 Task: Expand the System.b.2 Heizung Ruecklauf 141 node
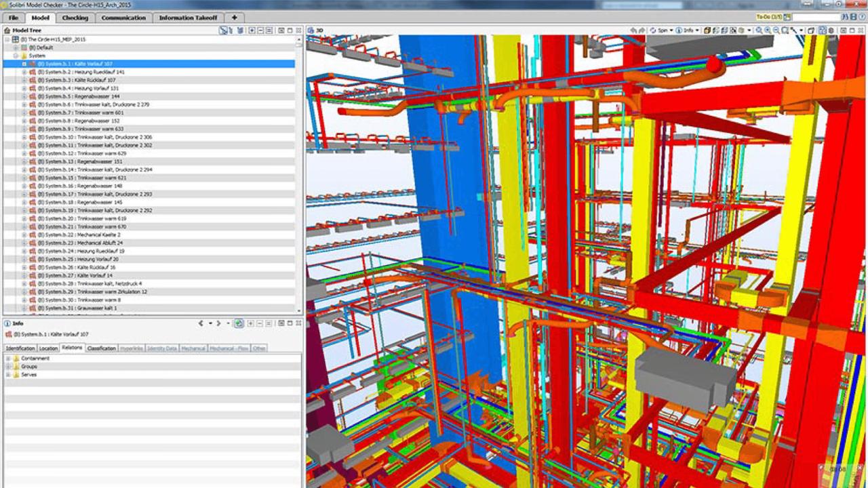pos(24,72)
